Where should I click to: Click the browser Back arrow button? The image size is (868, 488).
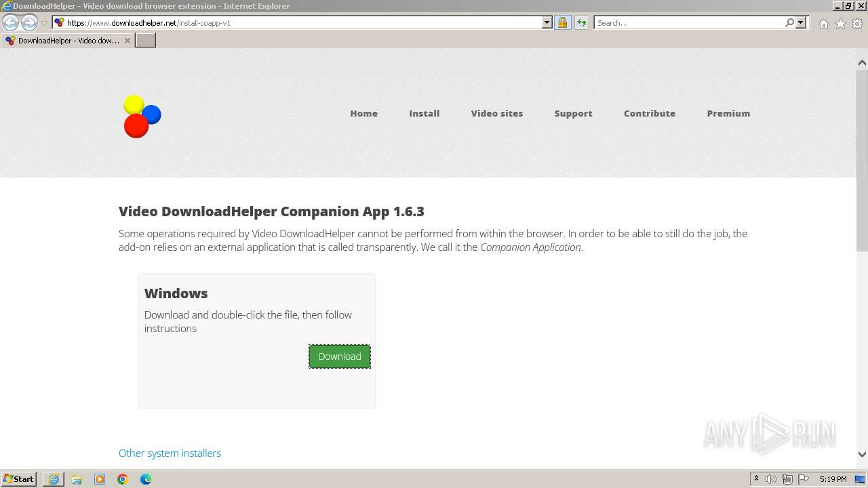pos(11,23)
